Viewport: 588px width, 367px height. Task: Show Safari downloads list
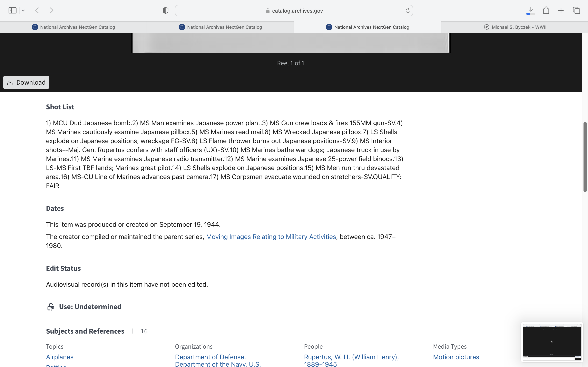[531, 10]
